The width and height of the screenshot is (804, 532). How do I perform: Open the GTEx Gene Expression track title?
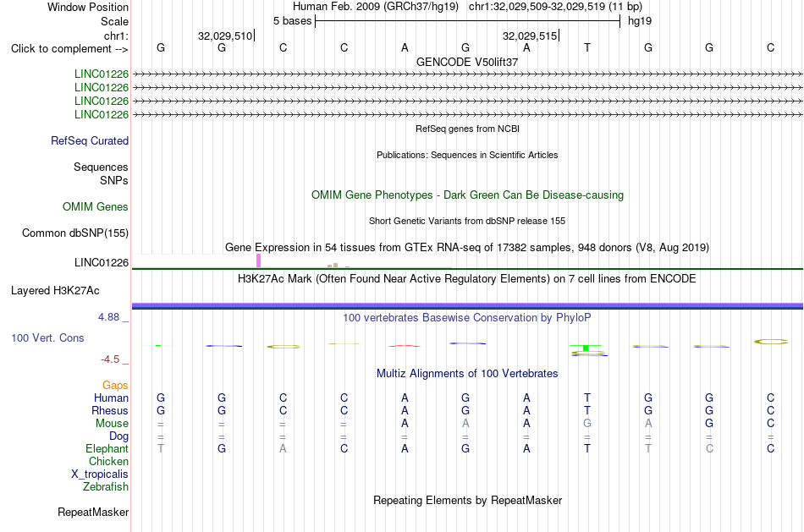(x=467, y=248)
